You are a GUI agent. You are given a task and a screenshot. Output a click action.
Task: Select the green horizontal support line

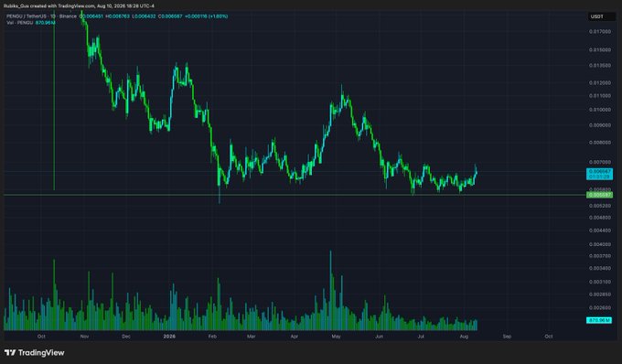pyautogui.click(x=294, y=195)
